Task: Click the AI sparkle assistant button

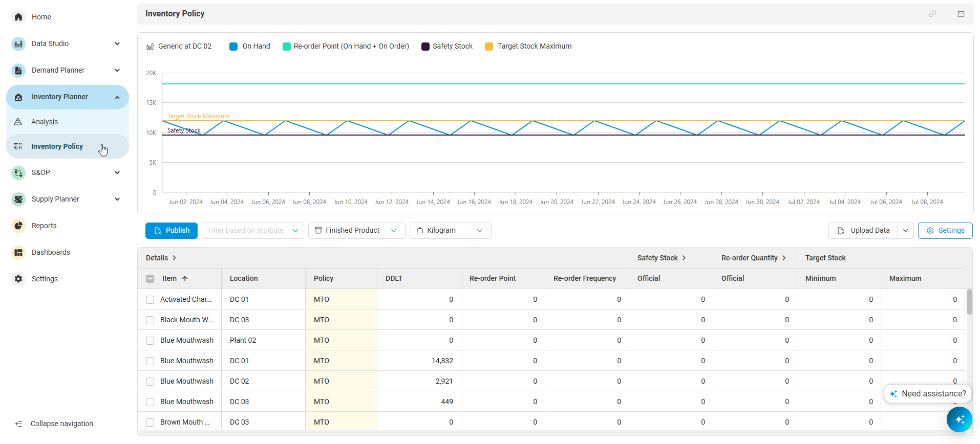Action: point(959,419)
